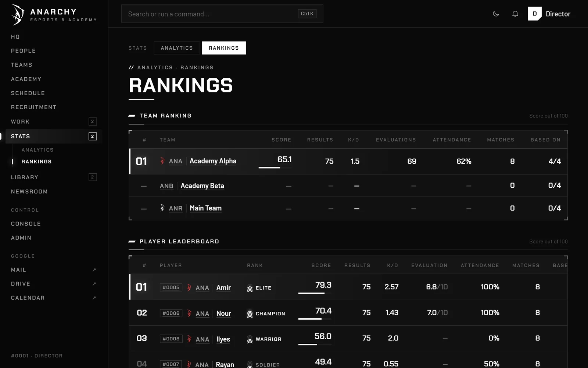588x368 pixels.
Task: Switch to Analytics tab
Action: pos(177,48)
